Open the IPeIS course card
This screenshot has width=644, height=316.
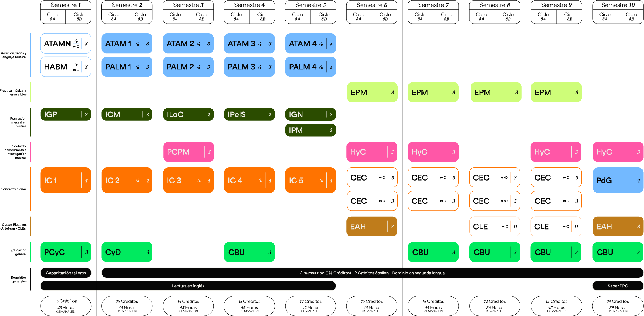[x=249, y=114]
